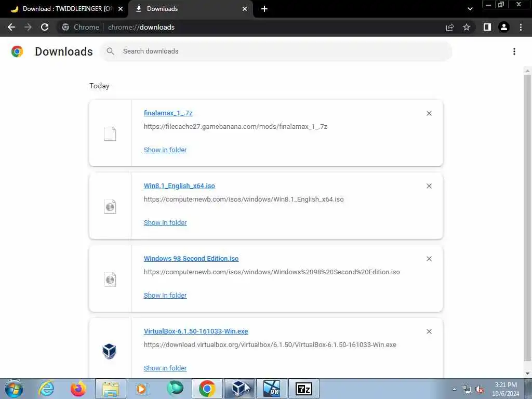Launch Internet Explorer from the taskbar

[46, 389]
